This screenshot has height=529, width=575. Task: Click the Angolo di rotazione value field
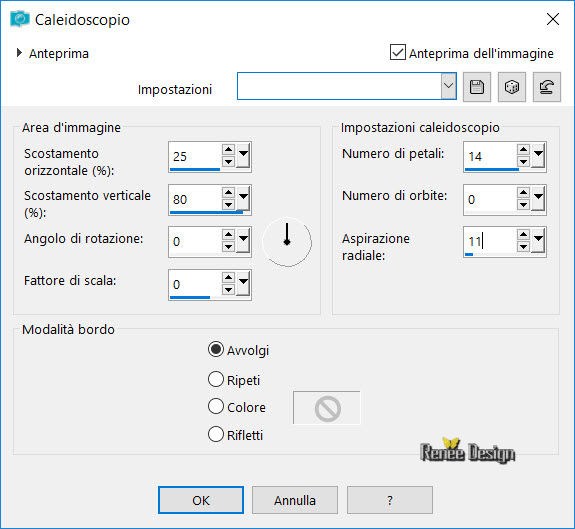195,242
